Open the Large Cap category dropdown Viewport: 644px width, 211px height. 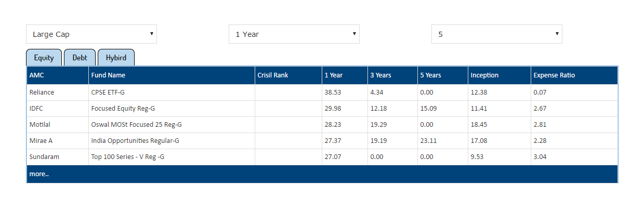coord(91,34)
